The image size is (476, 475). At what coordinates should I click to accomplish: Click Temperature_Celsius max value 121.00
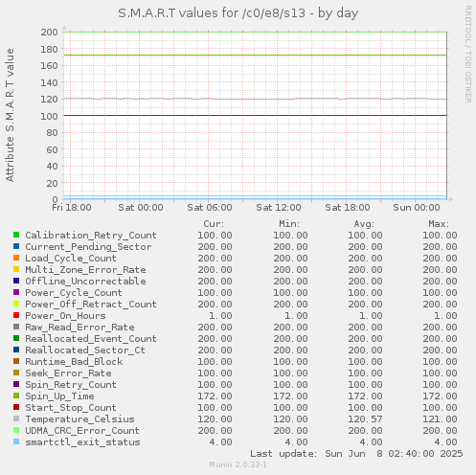pyautogui.click(x=440, y=419)
